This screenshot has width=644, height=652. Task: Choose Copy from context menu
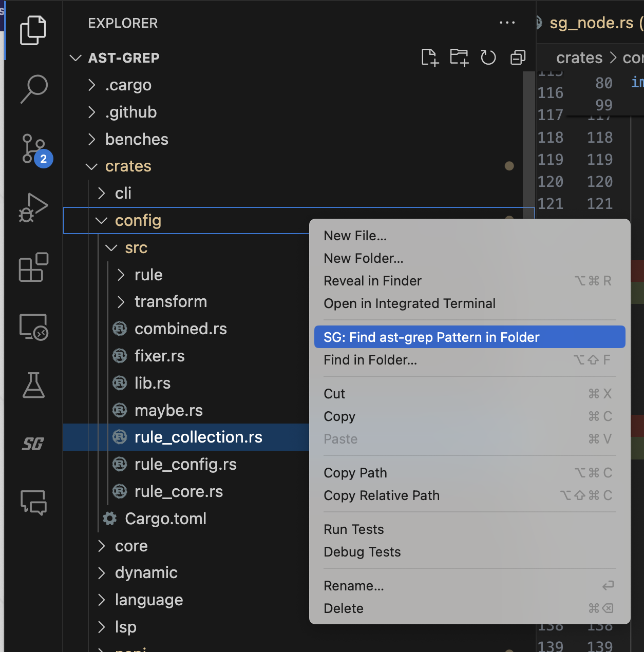point(469,417)
